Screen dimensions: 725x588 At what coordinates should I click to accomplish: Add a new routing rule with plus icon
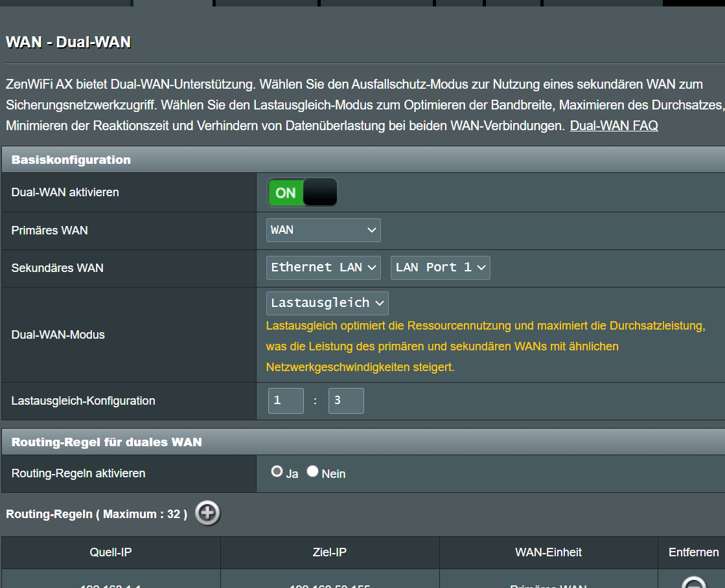coord(207,514)
